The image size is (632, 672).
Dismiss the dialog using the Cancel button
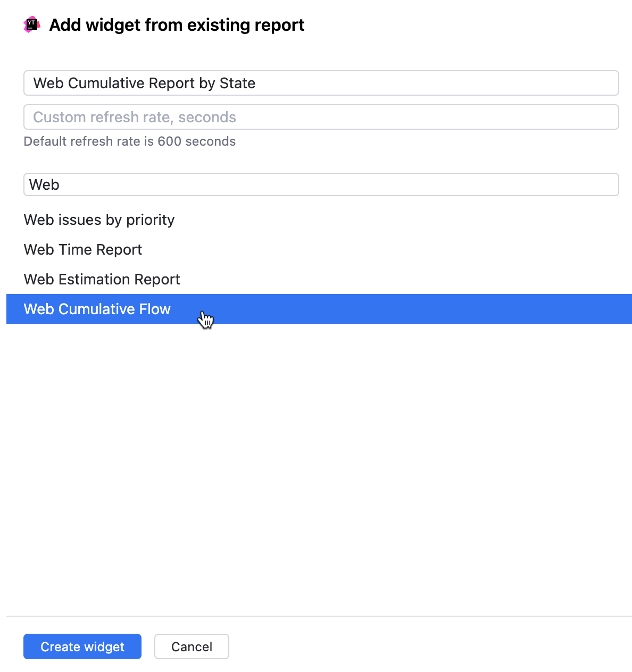[x=192, y=646]
